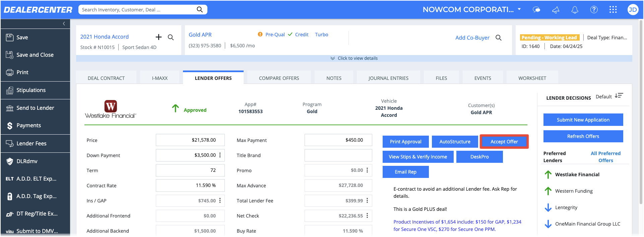Change the Lender Decisions sort order icon
The image size is (644, 237).
click(x=619, y=96)
